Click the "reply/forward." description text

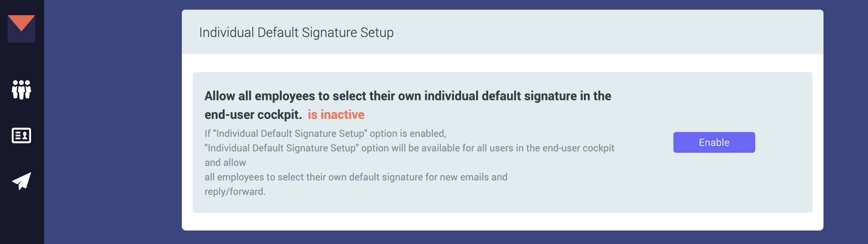pyautogui.click(x=235, y=191)
